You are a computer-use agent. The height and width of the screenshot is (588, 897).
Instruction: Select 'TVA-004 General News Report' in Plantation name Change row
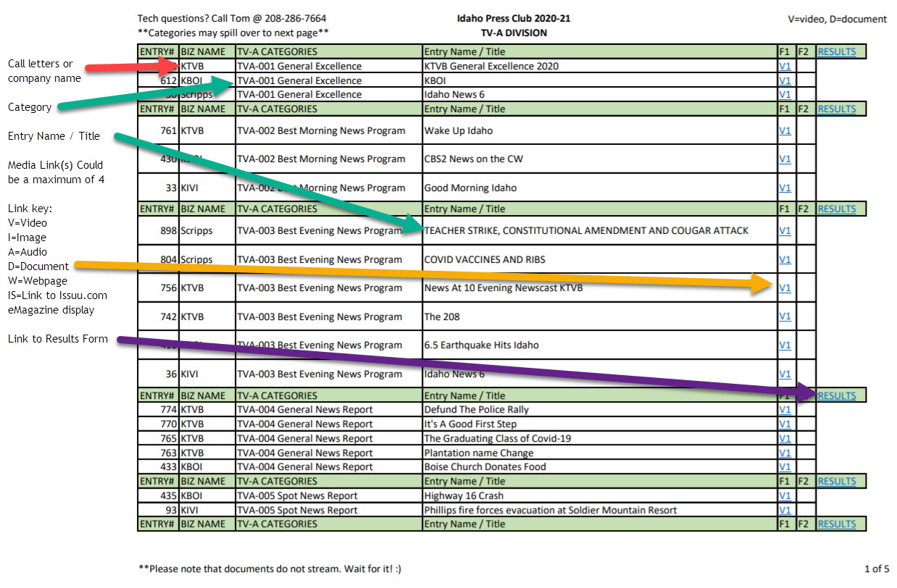(305, 453)
